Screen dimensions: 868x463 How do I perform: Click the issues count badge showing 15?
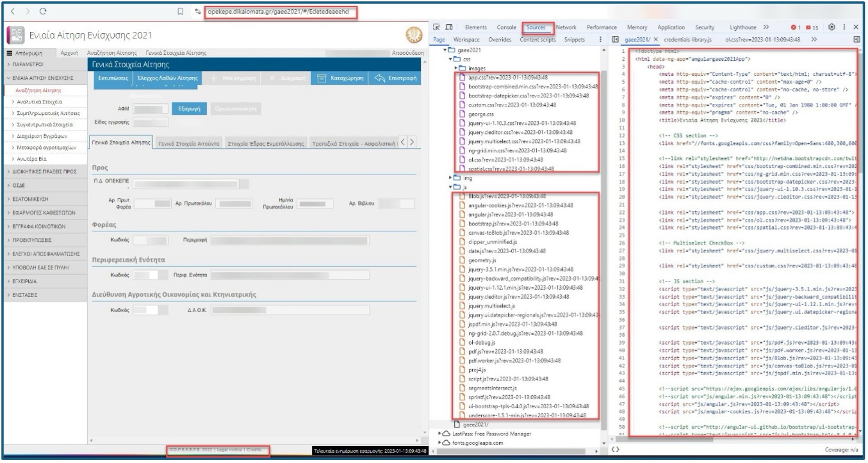pos(812,28)
